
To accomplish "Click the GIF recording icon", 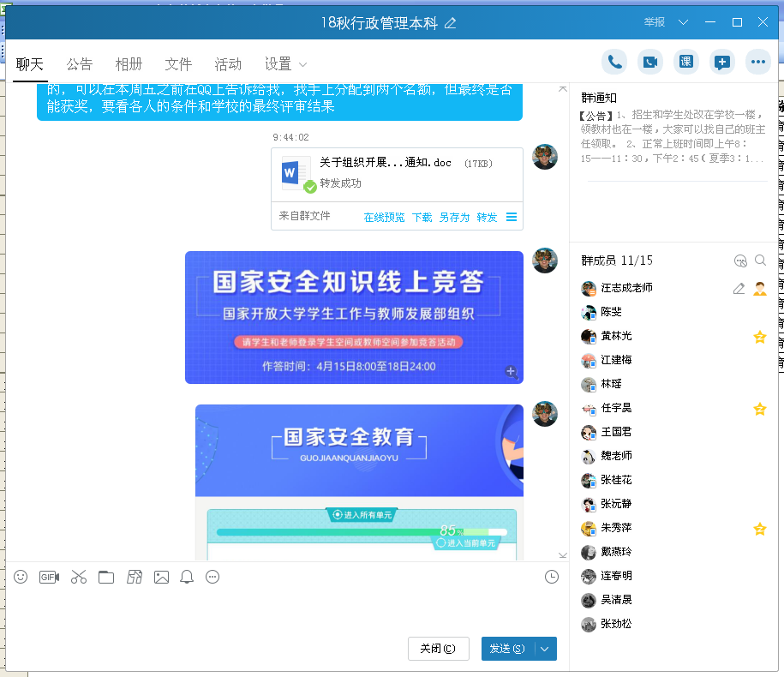I will tap(49, 577).
